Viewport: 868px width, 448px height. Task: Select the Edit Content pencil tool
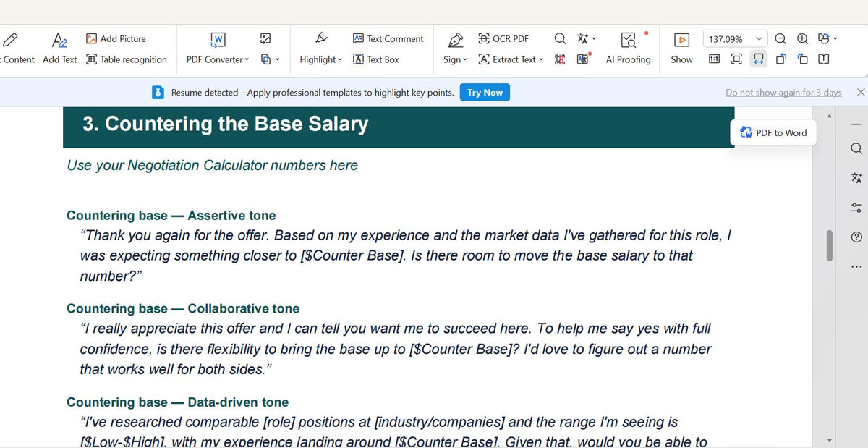(x=9, y=39)
